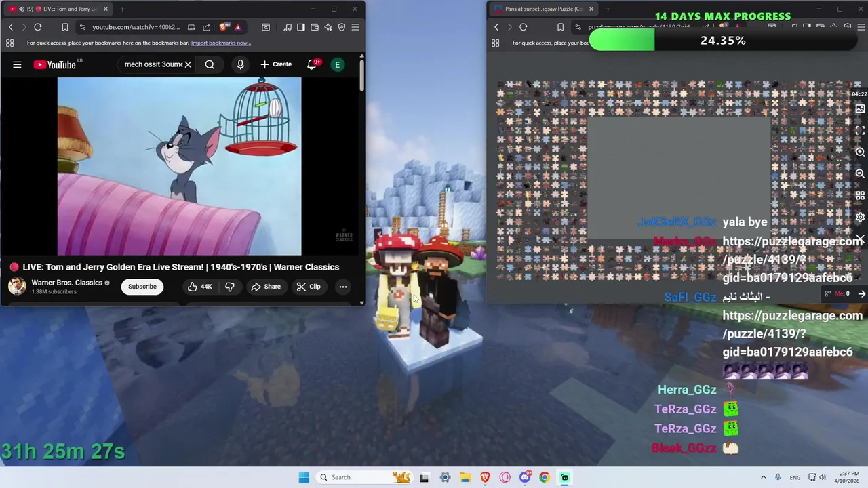Show puzzle preview image icon on side toolbar

860,108
